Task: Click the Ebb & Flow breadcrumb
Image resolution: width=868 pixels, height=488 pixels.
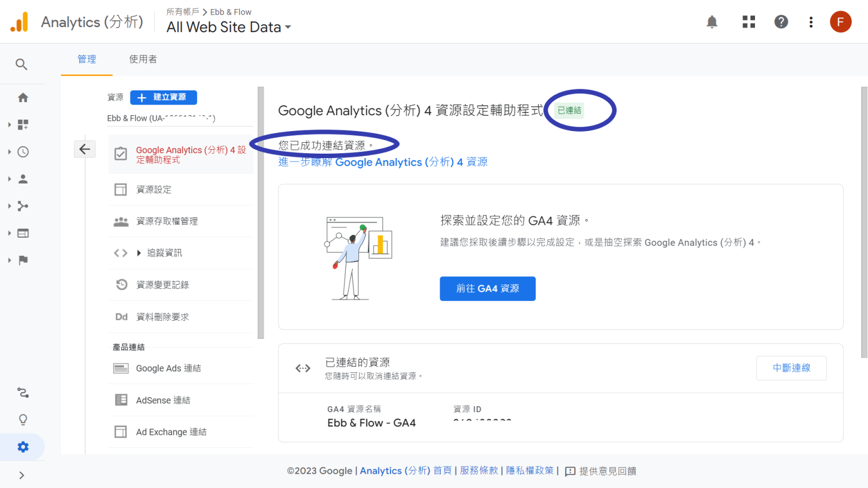Action: 231,12
